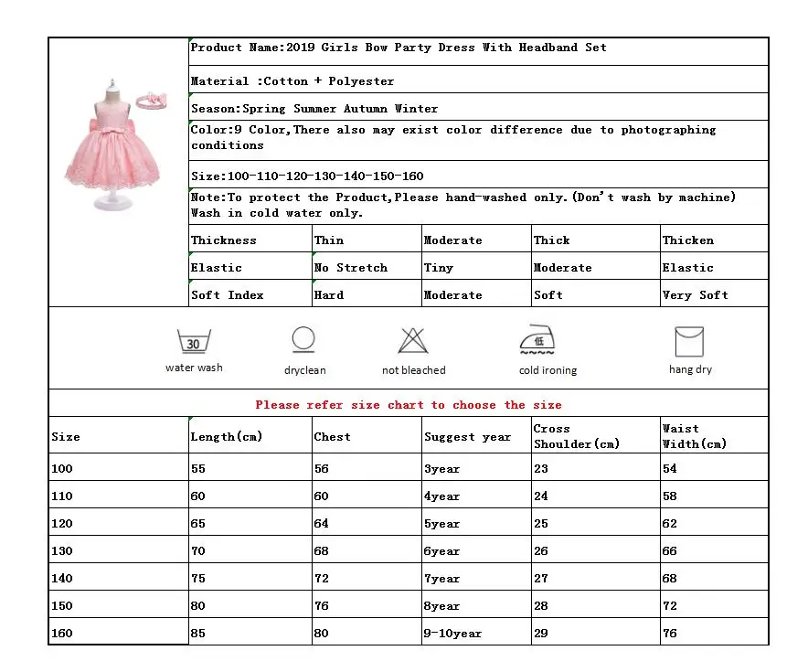Click the "Thin" thickness cell
Viewport: 808px width, 672px height.
(367, 239)
